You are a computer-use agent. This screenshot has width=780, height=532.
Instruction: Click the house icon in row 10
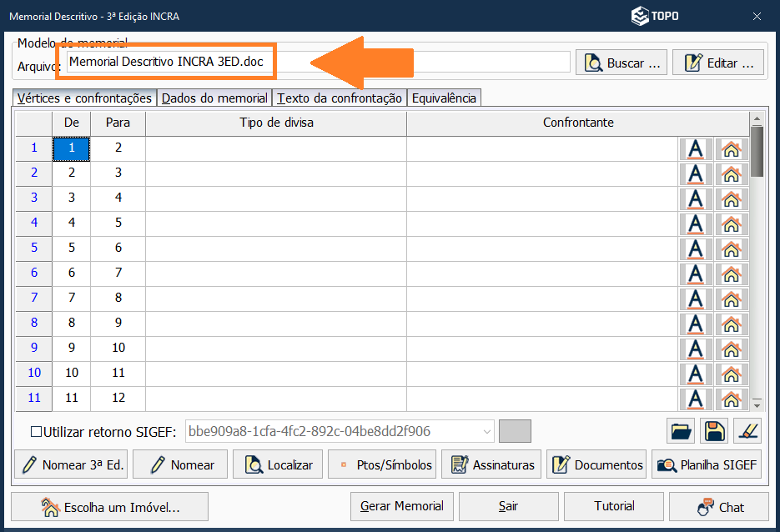(732, 374)
